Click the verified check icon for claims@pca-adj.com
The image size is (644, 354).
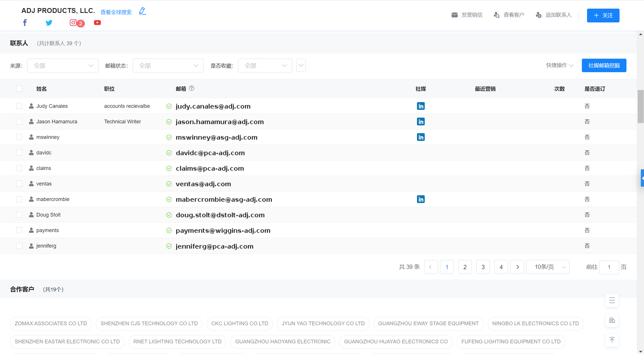[169, 168]
